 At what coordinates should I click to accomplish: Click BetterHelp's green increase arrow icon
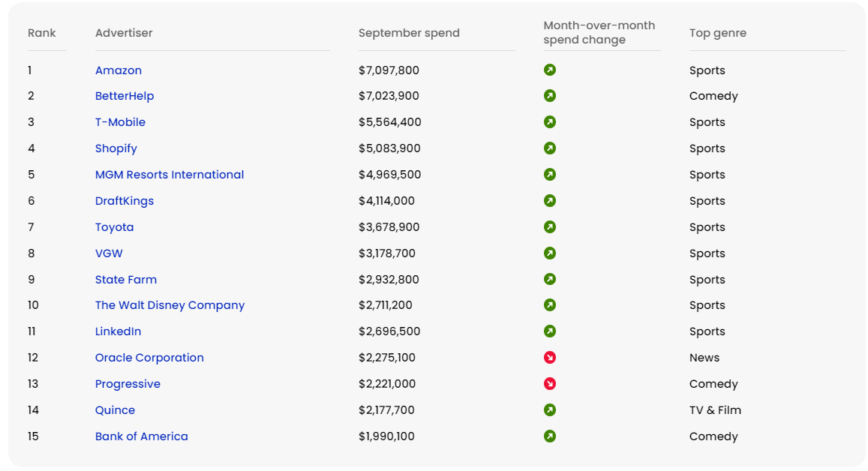pyautogui.click(x=550, y=96)
